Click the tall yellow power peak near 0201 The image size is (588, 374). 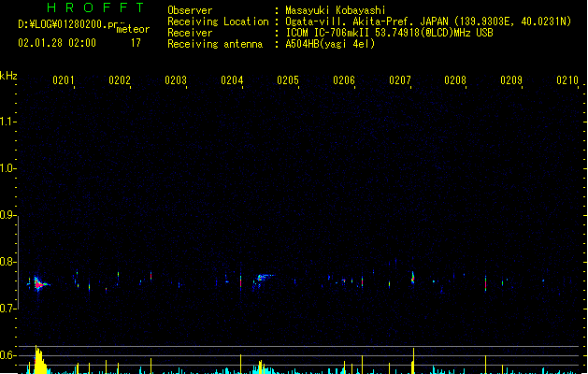coord(39,360)
